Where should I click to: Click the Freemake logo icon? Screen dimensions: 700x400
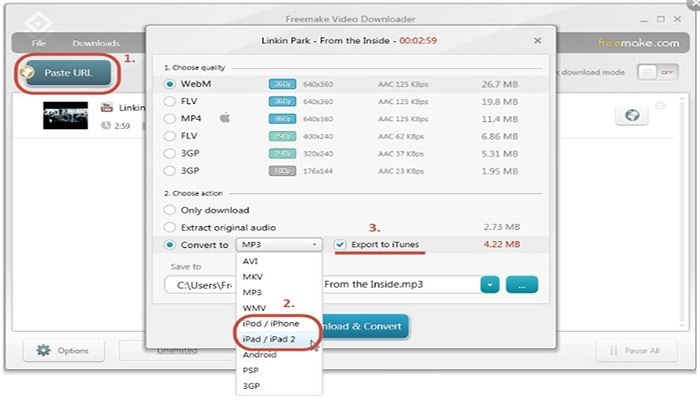pos(38,23)
